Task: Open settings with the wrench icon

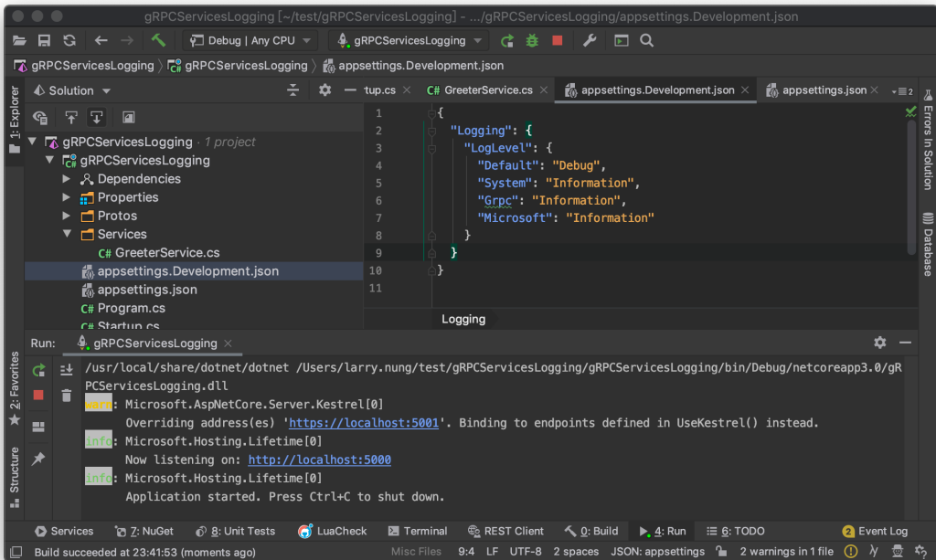Action: [x=590, y=40]
